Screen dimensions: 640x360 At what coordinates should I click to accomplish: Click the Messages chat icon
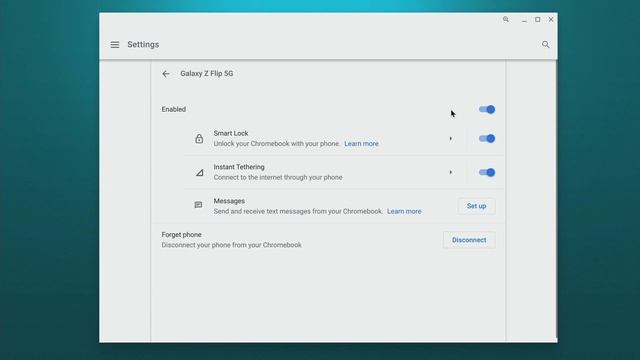pyautogui.click(x=198, y=205)
